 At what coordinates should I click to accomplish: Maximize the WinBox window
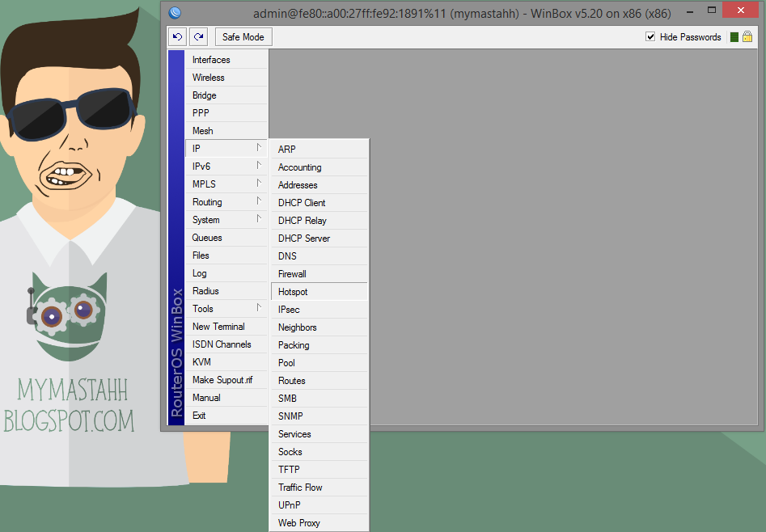click(712, 11)
